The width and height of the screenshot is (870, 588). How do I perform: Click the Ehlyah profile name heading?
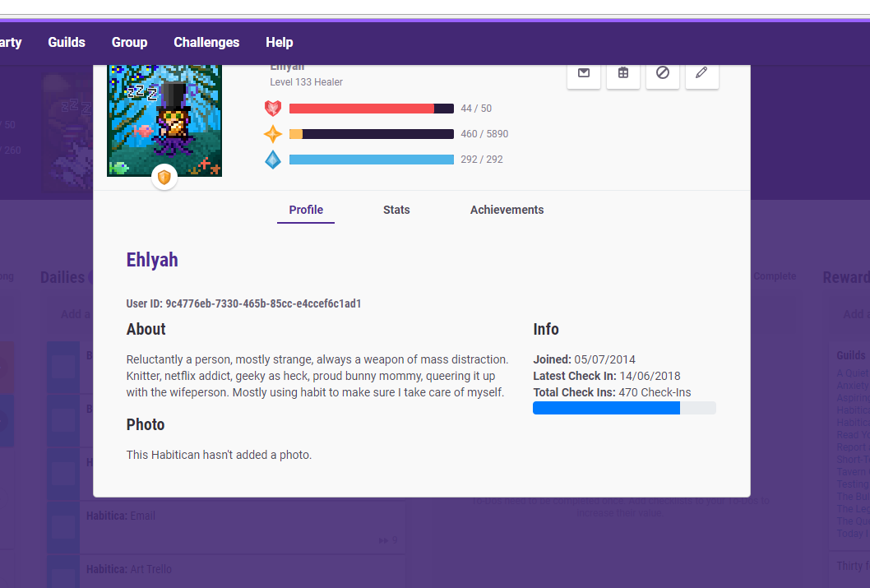(152, 260)
